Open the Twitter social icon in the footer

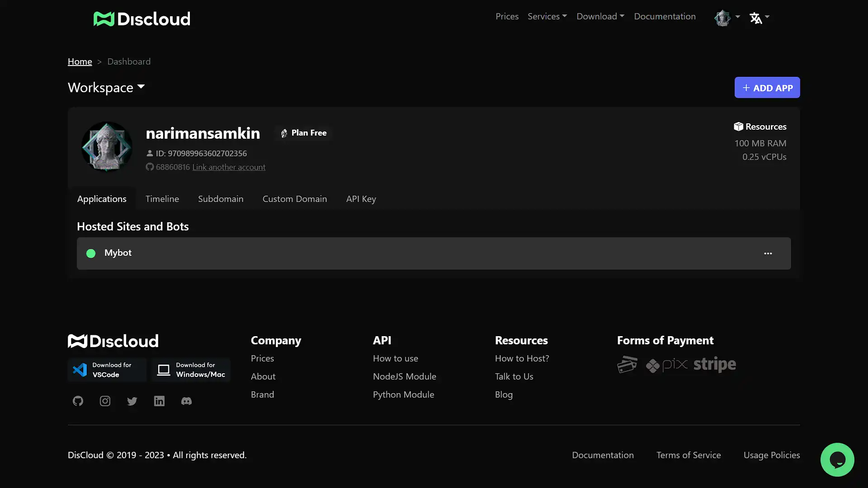132,401
